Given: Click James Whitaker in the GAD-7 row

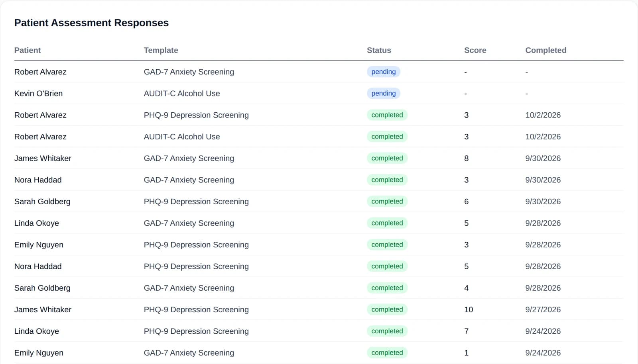Looking at the screenshot, I should click(x=43, y=158).
